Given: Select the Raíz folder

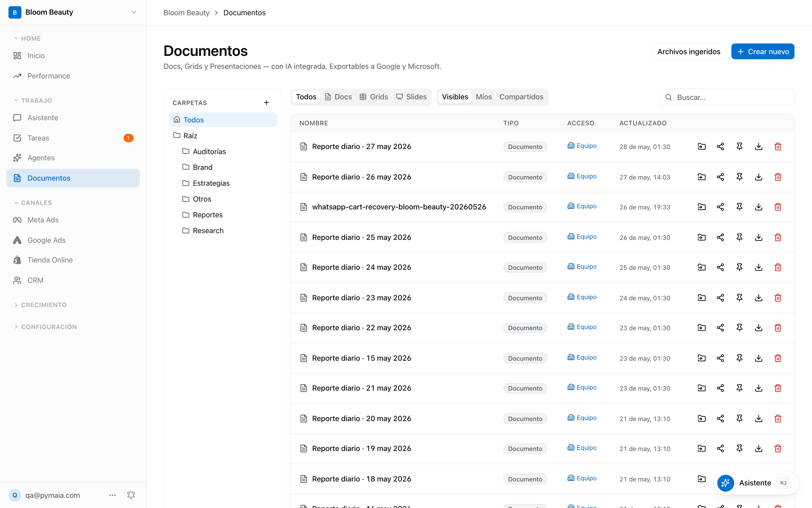Looking at the screenshot, I should click(x=223, y=135).
